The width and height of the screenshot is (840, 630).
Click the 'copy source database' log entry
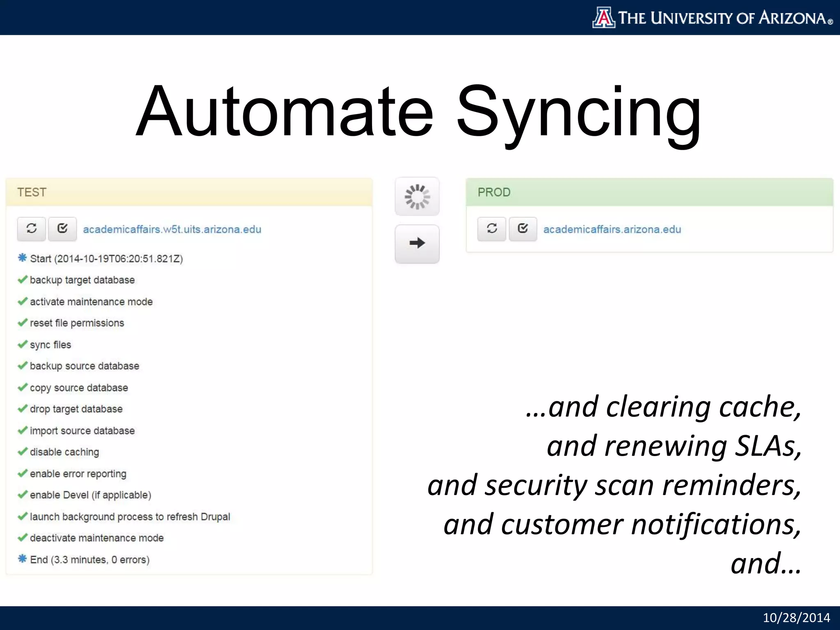click(73, 388)
